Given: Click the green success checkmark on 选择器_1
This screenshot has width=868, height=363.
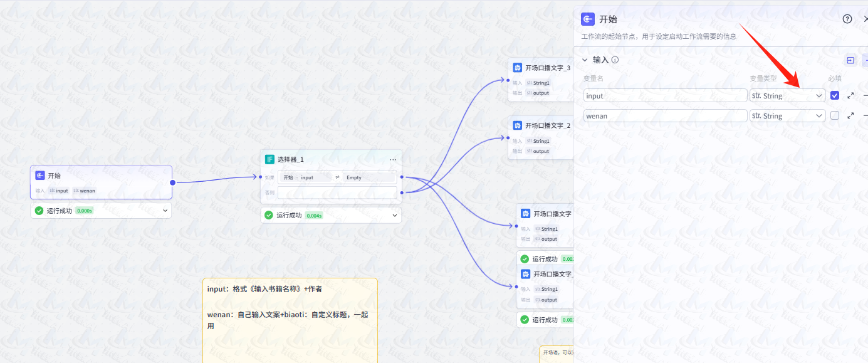Looking at the screenshot, I should coord(269,214).
